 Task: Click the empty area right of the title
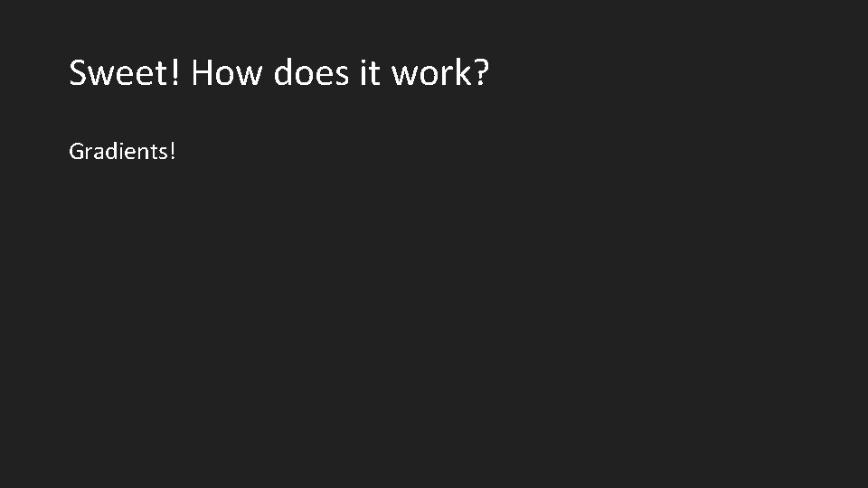coord(678,73)
